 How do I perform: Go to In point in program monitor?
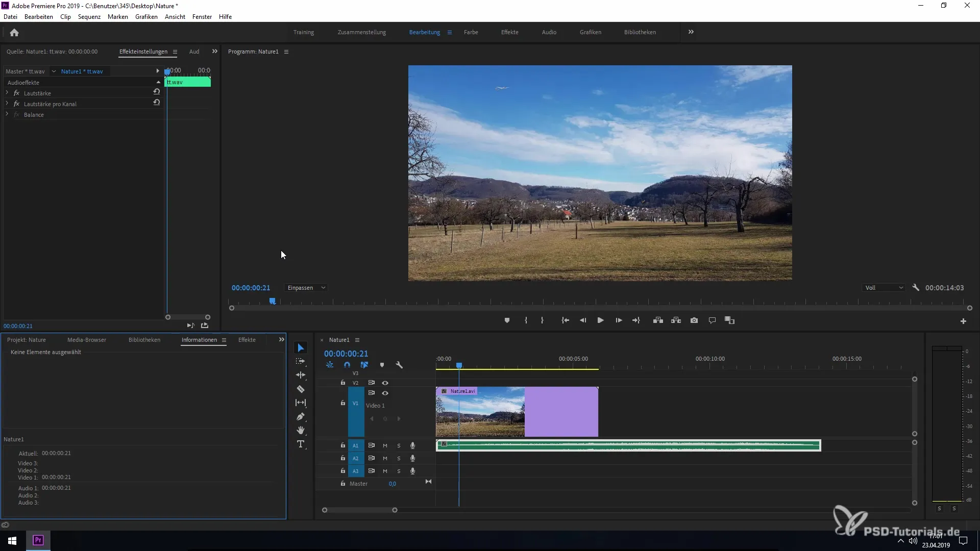click(x=565, y=320)
